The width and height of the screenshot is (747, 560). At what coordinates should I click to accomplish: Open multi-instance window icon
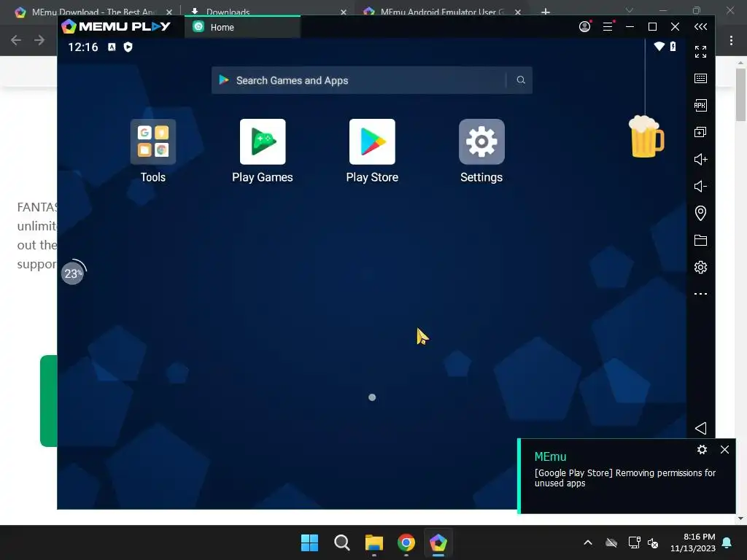click(x=700, y=132)
